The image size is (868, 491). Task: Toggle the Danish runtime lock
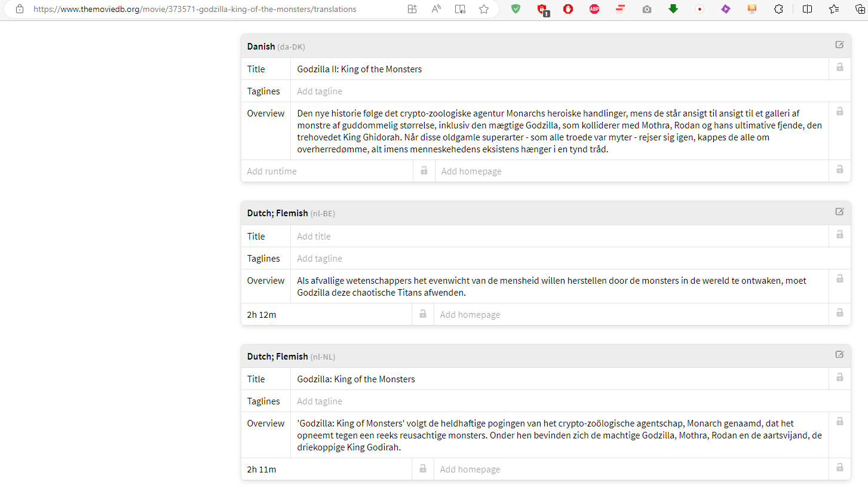coord(424,170)
